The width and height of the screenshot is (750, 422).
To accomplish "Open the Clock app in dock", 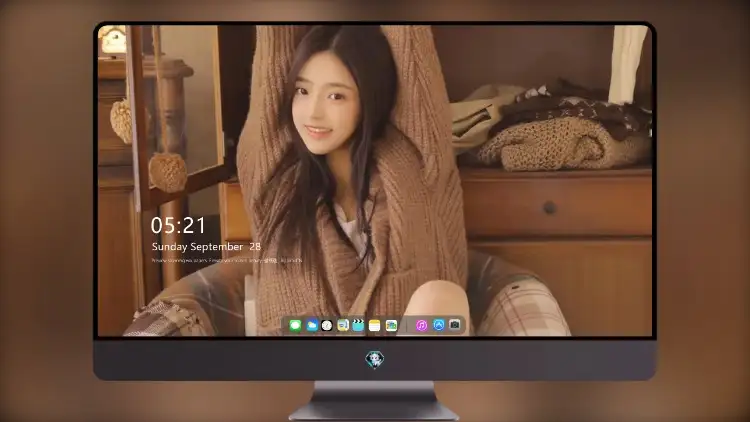I will 327,326.
